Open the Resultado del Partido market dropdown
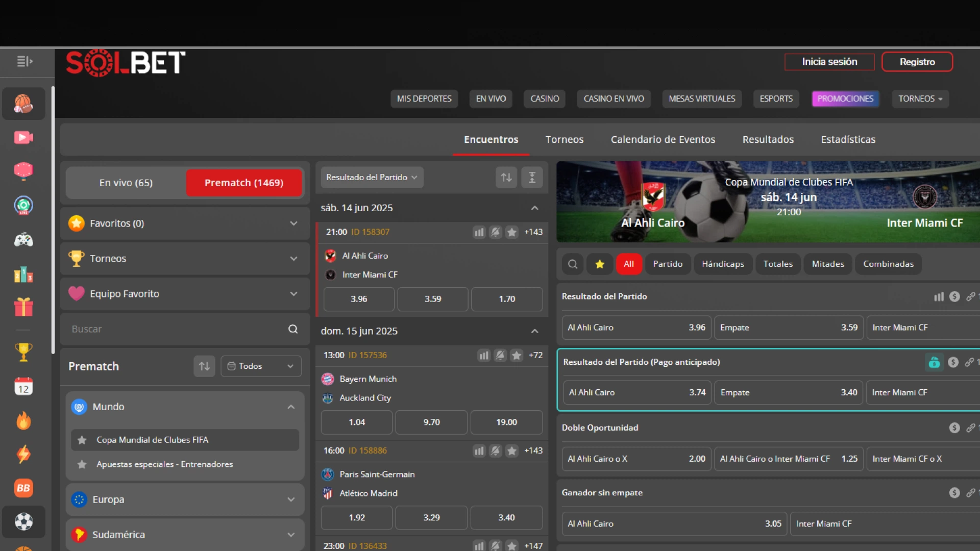The height and width of the screenshot is (551, 980). pyautogui.click(x=372, y=178)
